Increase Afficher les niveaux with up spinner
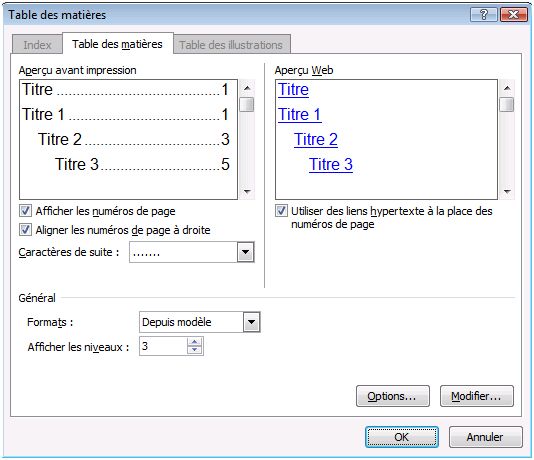 (x=194, y=342)
